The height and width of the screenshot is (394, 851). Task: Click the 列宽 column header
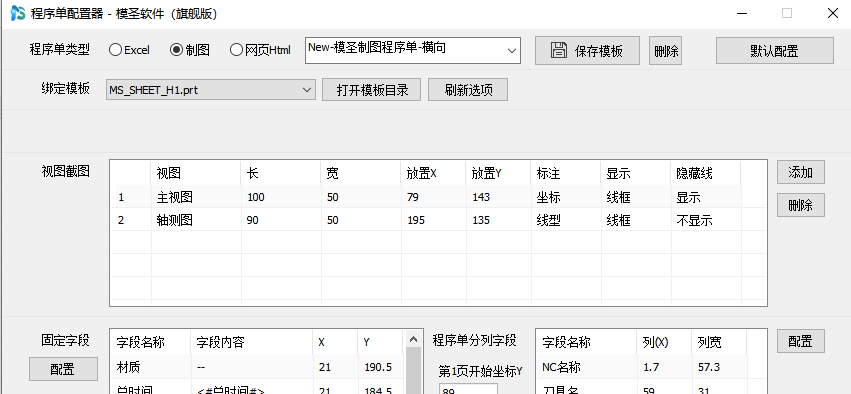(719, 342)
